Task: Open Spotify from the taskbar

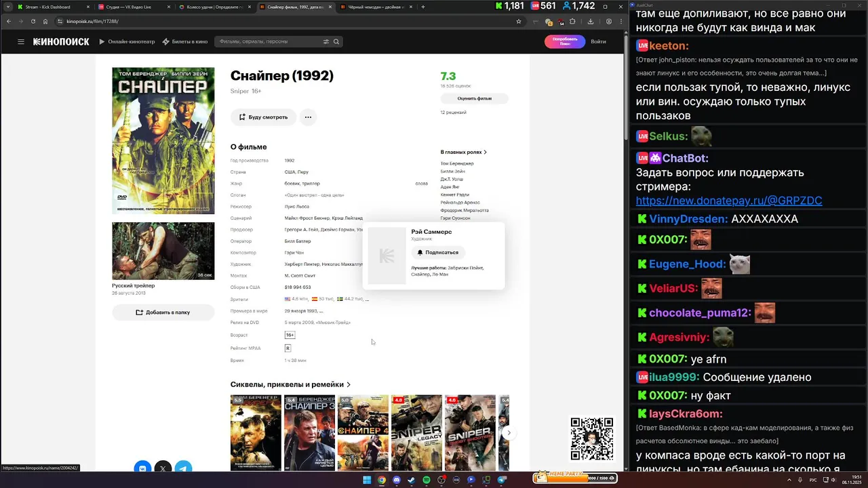Action: (x=427, y=480)
